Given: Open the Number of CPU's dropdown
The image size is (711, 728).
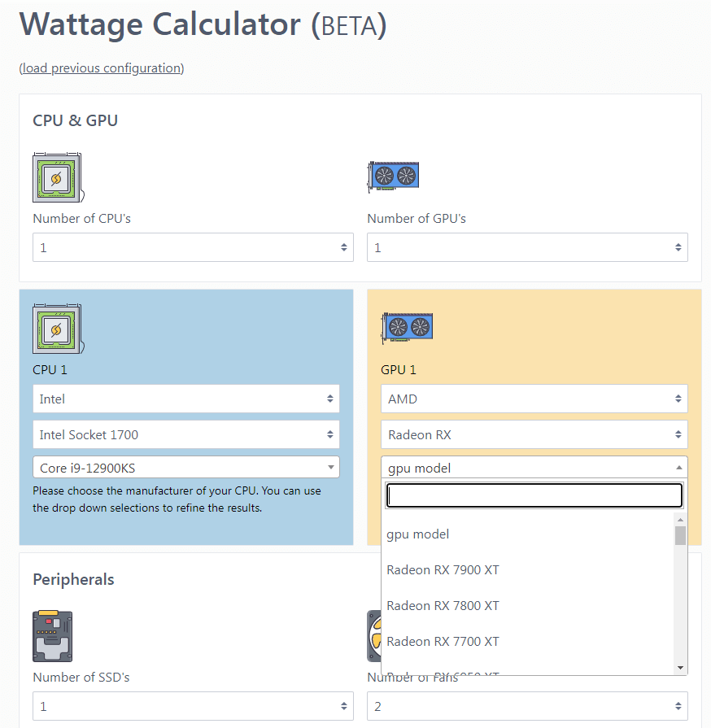Looking at the screenshot, I should (193, 247).
